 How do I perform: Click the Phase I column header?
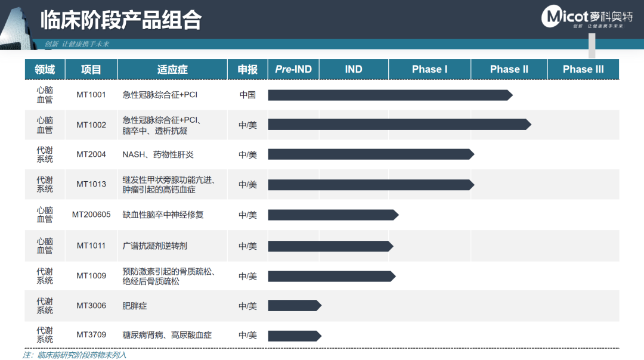(429, 69)
